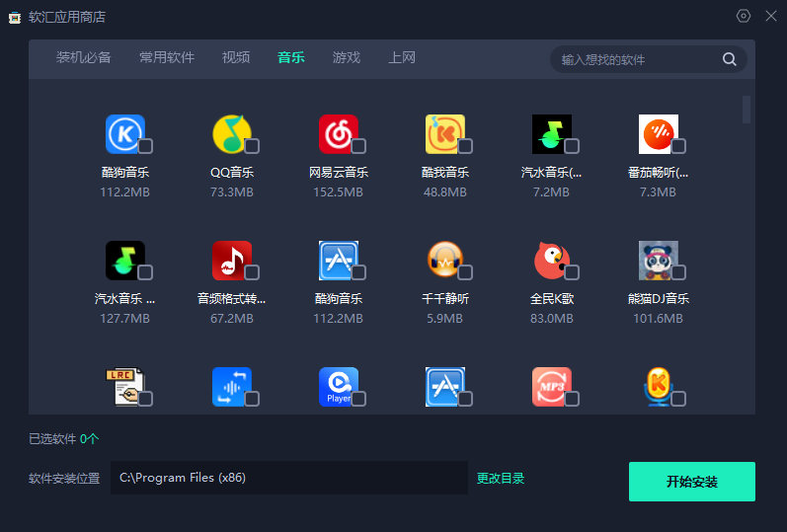
Task: Tick the 网易云音乐 checkbox
Action: (358, 146)
